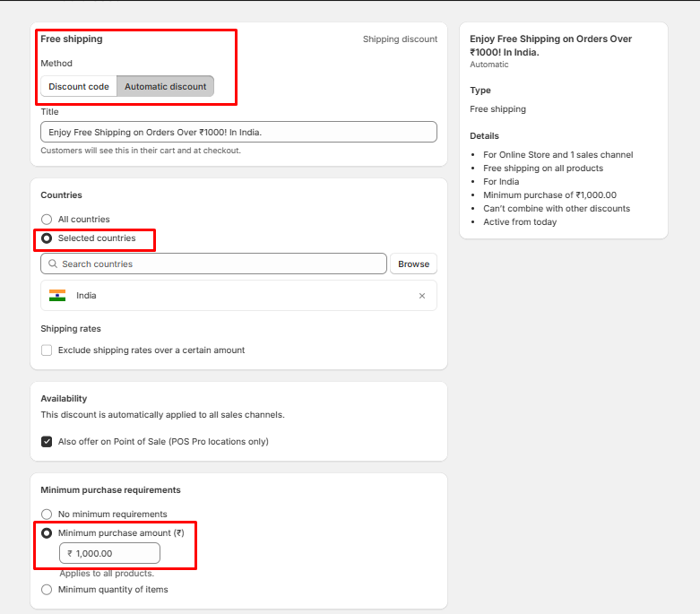Click 'Free shipping on all products' detail
The width and height of the screenshot is (700, 614).
point(543,168)
